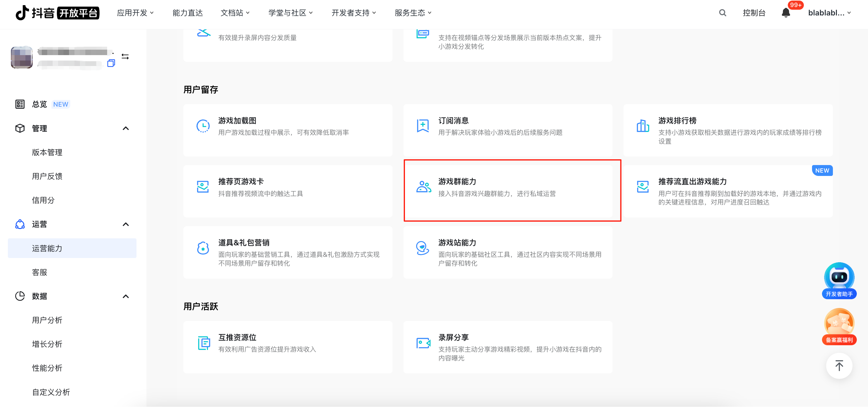Open the 开发者助手 robot assistant

pyautogui.click(x=839, y=280)
